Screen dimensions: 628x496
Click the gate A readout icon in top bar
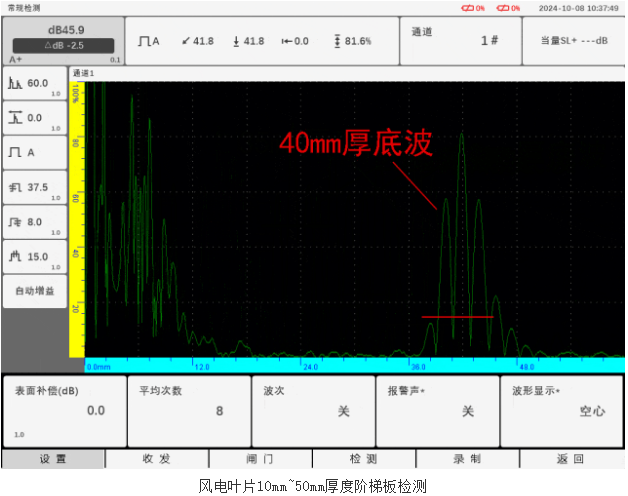[x=149, y=41]
